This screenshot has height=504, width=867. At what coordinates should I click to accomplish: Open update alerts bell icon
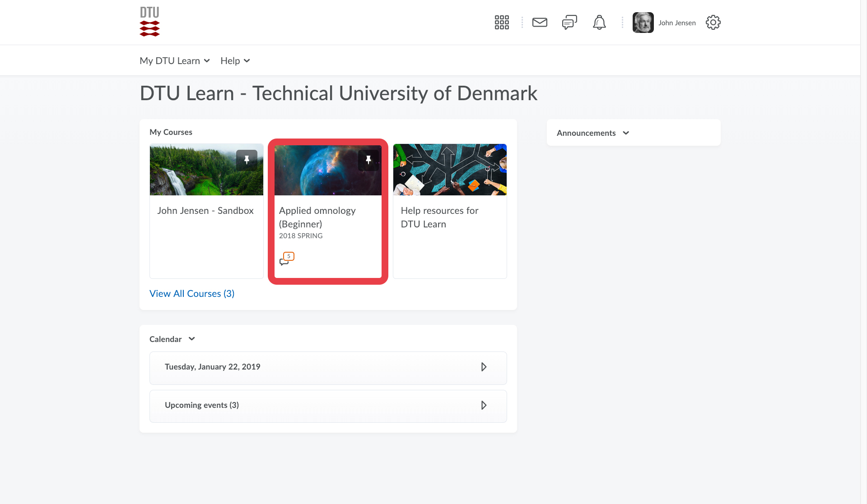pos(599,23)
